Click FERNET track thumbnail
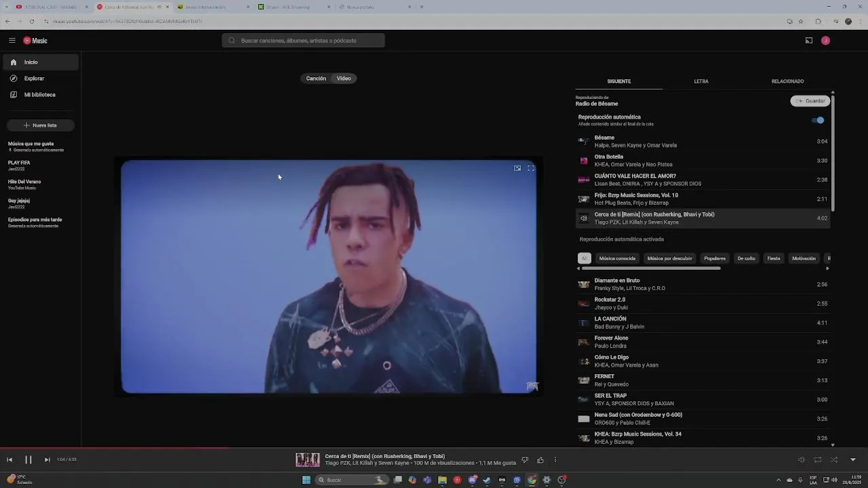The width and height of the screenshot is (868, 488). (584, 380)
